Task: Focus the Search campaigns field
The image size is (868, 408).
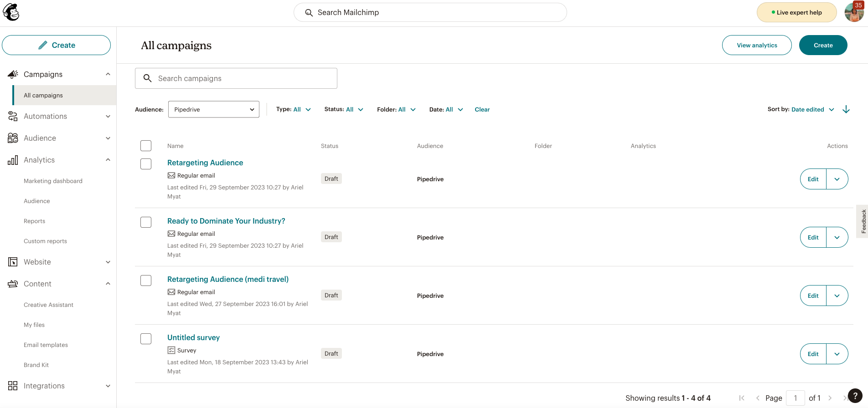Action: click(236, 78)
